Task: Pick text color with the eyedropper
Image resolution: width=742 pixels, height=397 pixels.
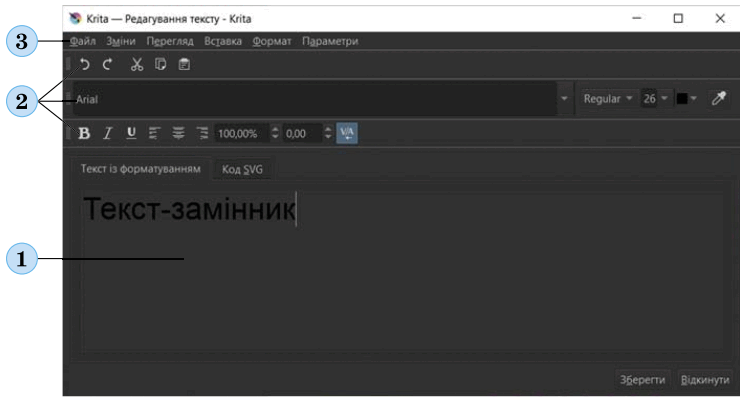Action: tap(718, 99)
